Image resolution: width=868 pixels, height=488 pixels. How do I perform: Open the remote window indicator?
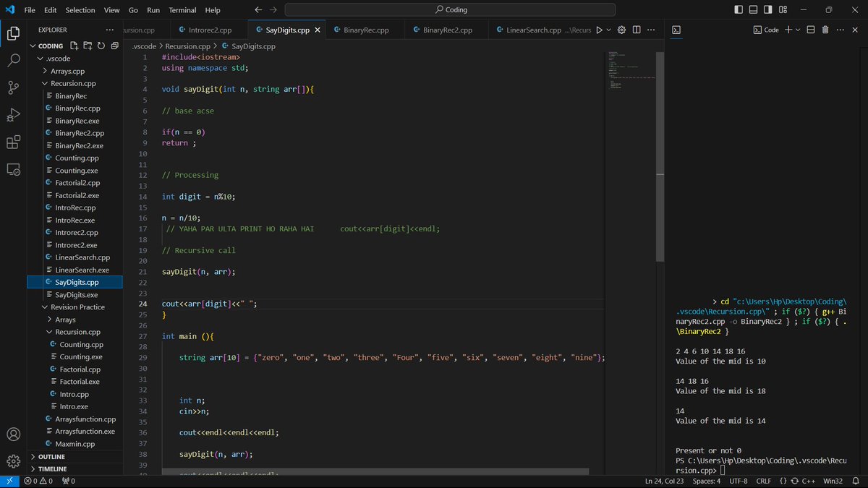[9, 481]
